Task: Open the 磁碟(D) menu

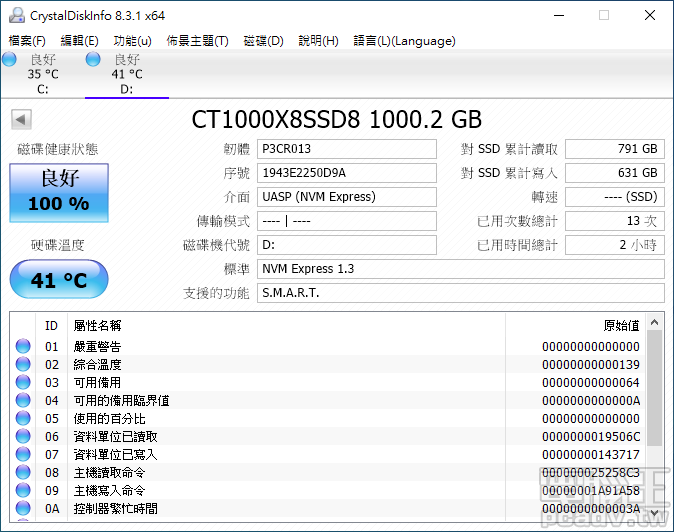Action: click(x=263, y=41)
